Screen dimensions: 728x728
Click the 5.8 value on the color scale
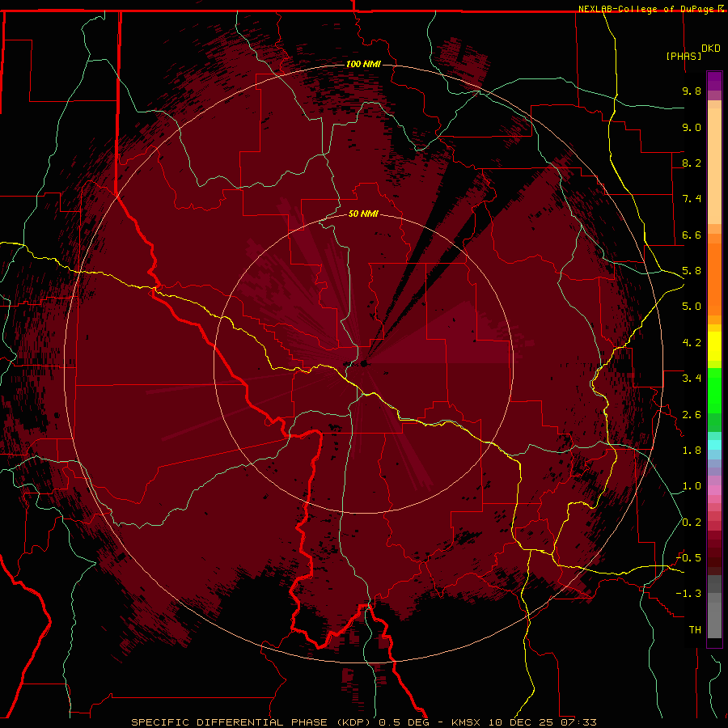point(692,271)
